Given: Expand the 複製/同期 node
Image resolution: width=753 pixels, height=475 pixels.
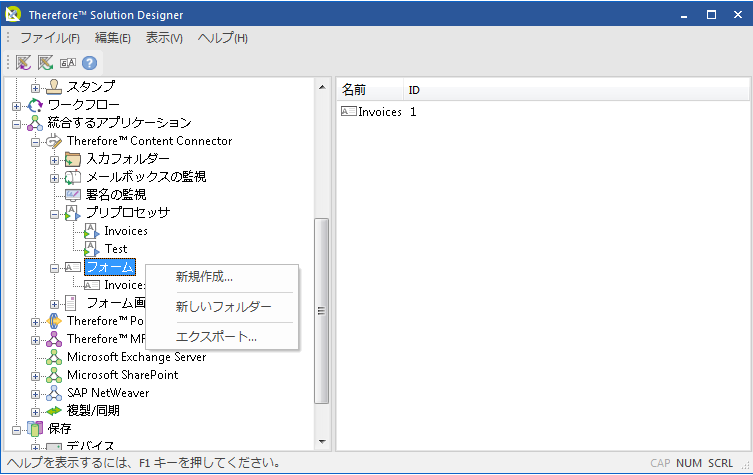Looking at the screenshot, I should [x=36, y=412].
